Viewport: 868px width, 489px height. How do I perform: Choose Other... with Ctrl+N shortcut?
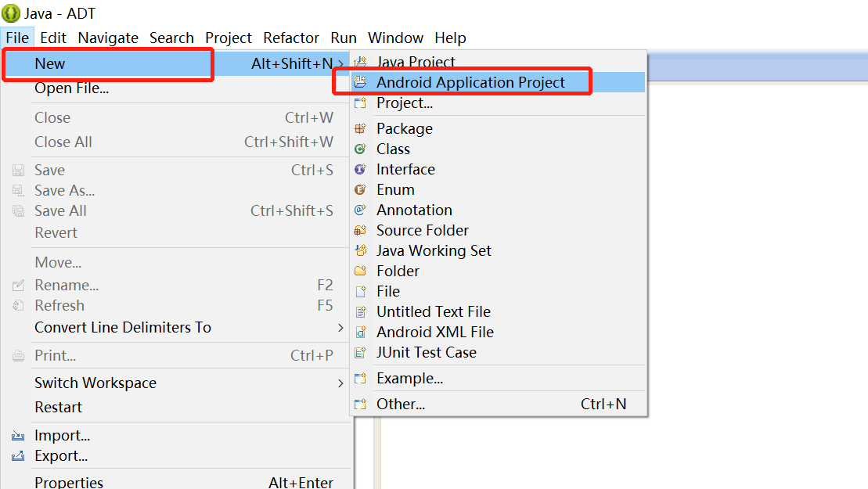[x=499, y=404]
